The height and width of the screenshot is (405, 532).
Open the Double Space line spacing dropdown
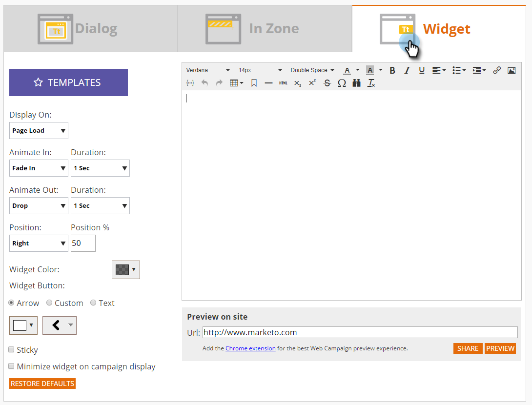point(312,70)
